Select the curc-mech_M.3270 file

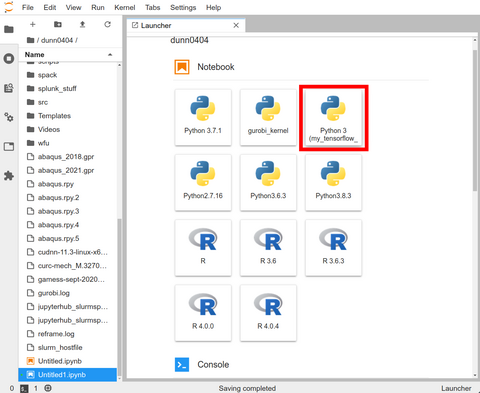coord(68,266)
